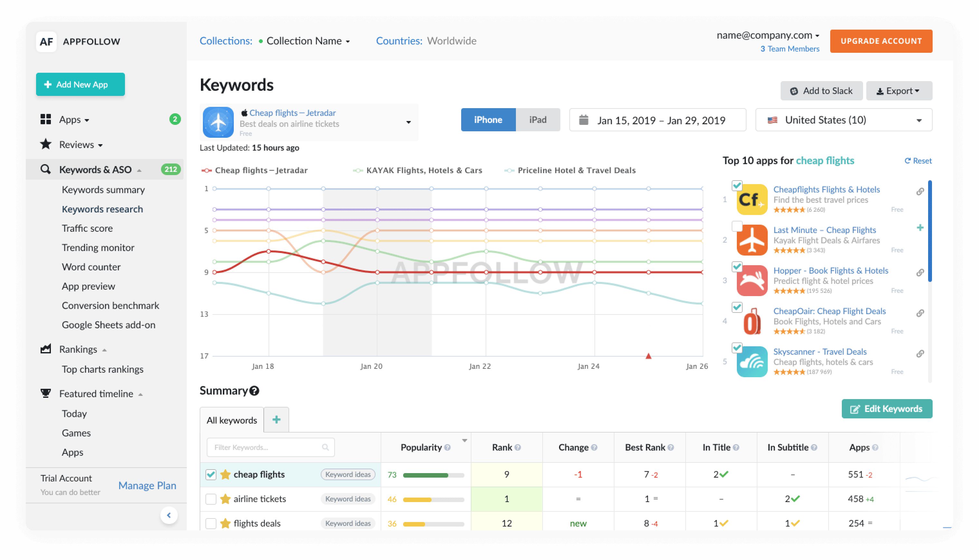Open the Manage Plan link
Screen dimensions: 979x560
[147, 485]
